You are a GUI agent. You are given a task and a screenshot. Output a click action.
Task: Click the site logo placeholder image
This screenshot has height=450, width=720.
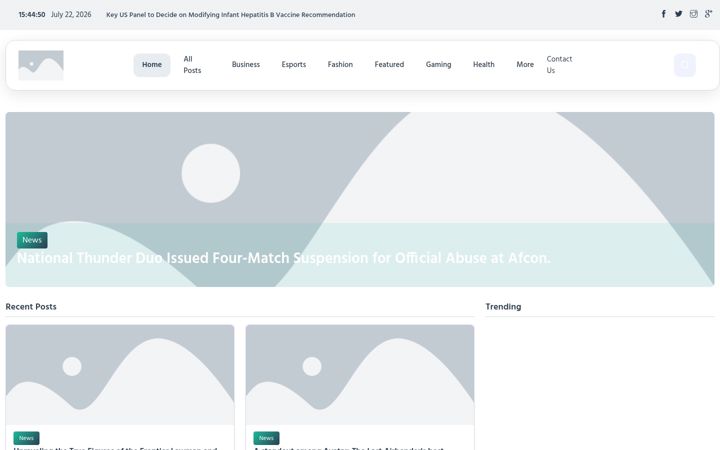point(41,65)
